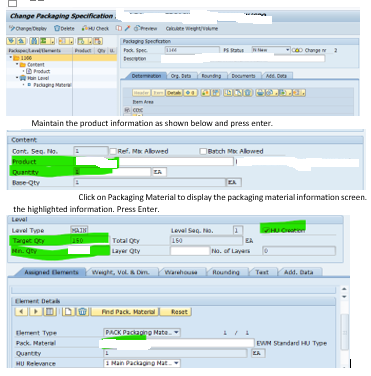
Task: Switch to the Org. Data tab
Action: pos(181,76)
